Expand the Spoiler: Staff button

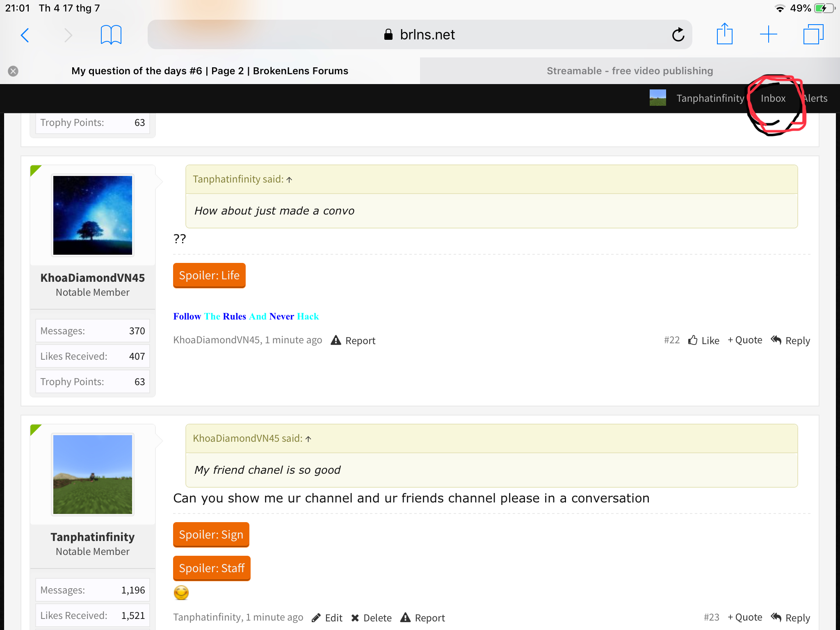212,568
